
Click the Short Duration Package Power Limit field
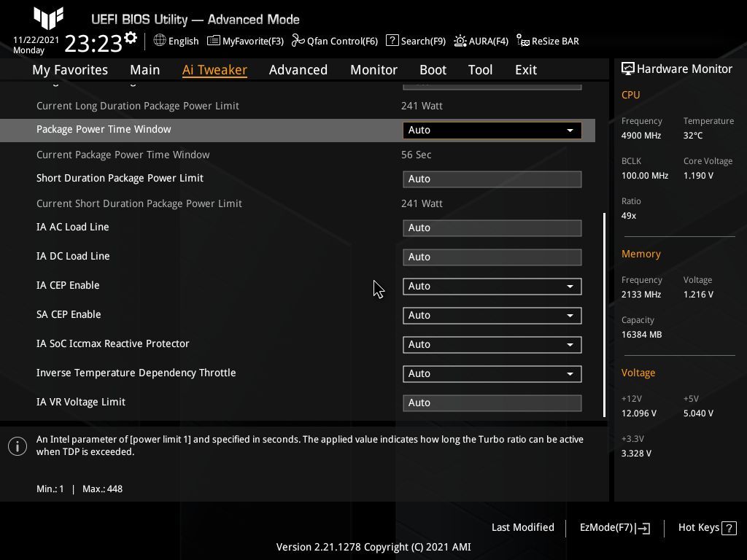click(x=492, y=179)
